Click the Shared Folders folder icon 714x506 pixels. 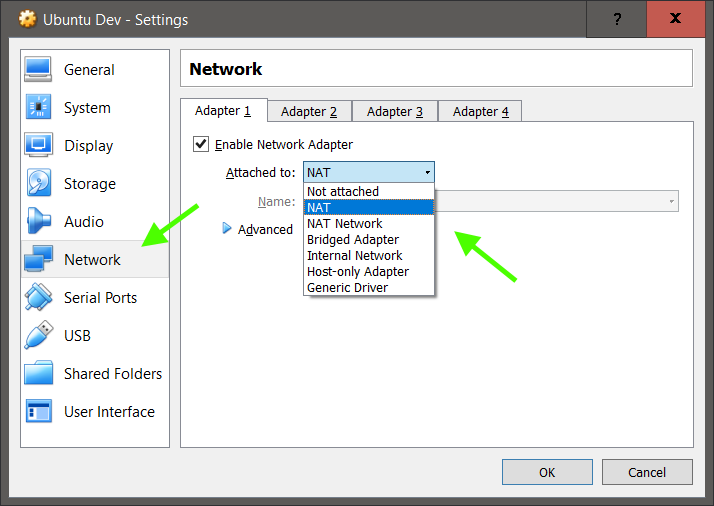pos(38,373)
